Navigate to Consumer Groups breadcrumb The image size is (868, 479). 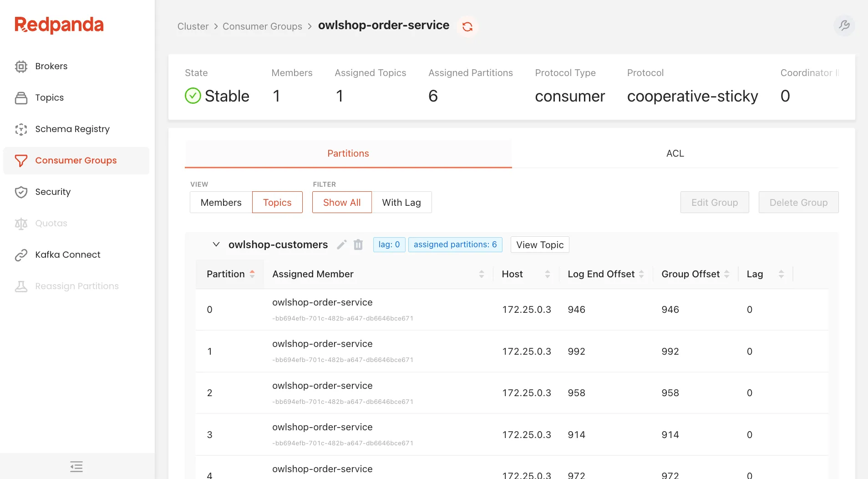[x=262, y=26]
